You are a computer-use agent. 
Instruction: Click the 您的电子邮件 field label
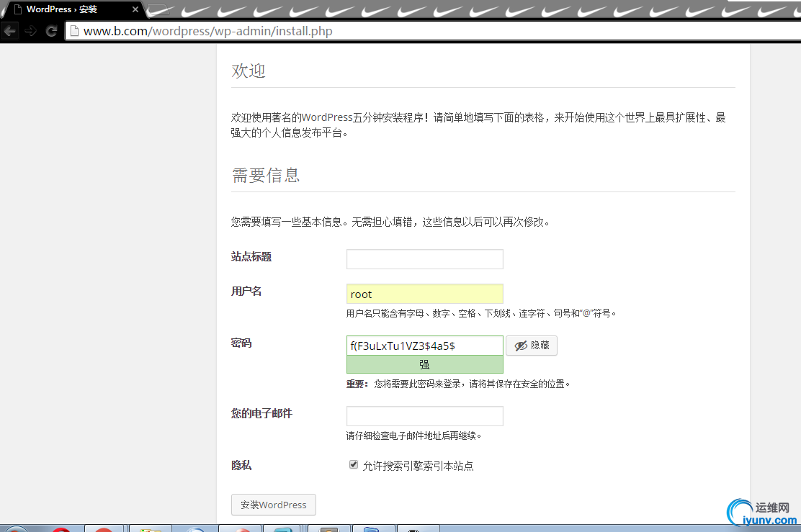point(261,413)
